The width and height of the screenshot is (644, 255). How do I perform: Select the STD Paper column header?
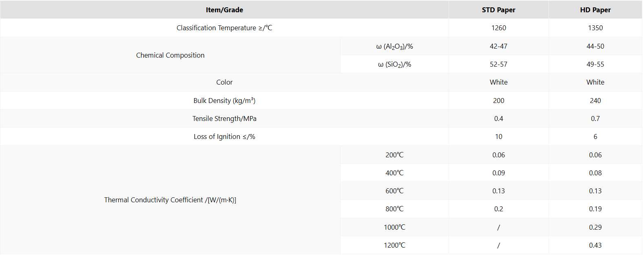498,10
